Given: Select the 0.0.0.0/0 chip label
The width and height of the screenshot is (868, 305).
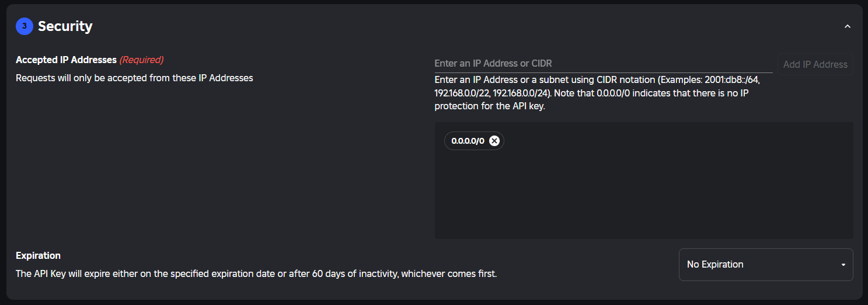Looking at the screenshot, I should 468,141.
